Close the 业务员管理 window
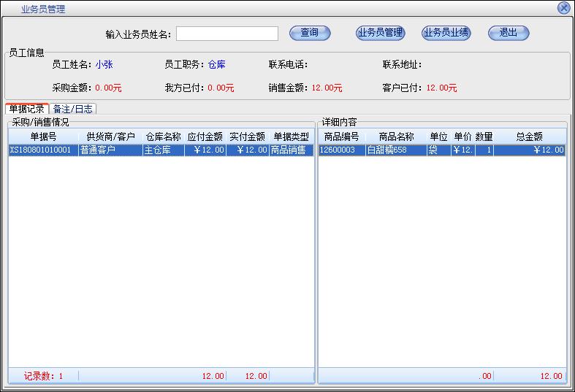This screenshot has height=392, width=575. [x=563, y=8]
